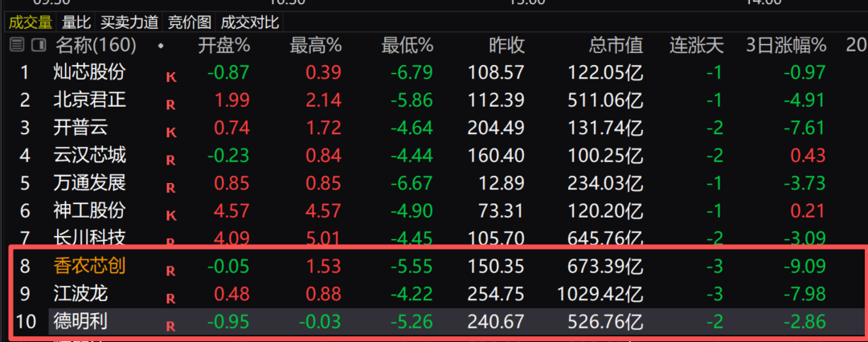Sort by the 最低% column header
This screenshot has width=868, height=342.
pos(407,46)
